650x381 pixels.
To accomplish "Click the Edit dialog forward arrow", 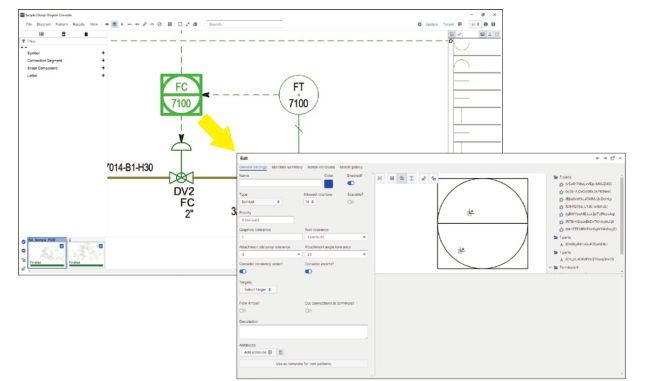I will click(x=605, y=158).
